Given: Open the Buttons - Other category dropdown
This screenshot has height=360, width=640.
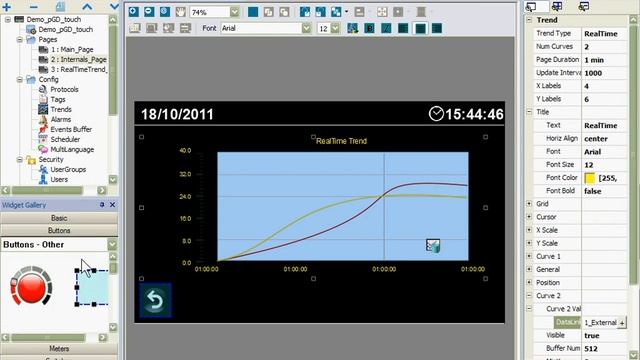Looking at the screenshot, I should (112, 244).
